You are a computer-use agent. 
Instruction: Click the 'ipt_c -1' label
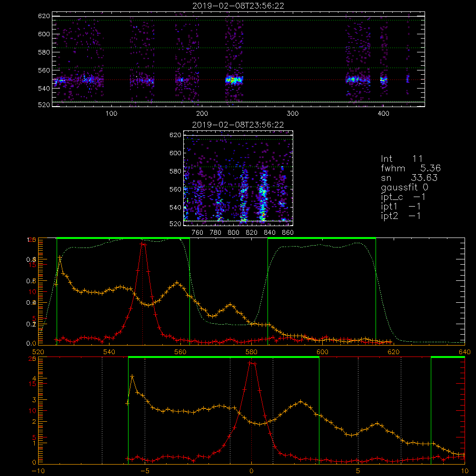[x=403, y=197]
